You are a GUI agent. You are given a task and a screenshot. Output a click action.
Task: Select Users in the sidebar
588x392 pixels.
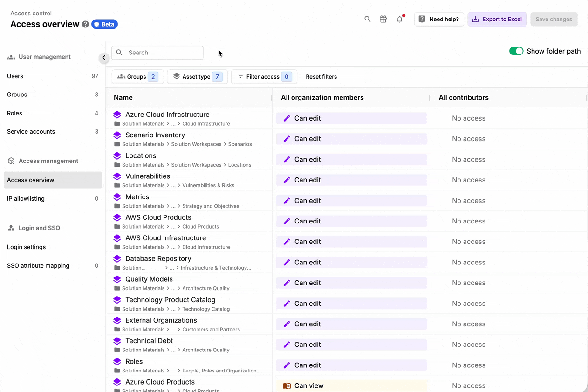click(x=14, y=76)
